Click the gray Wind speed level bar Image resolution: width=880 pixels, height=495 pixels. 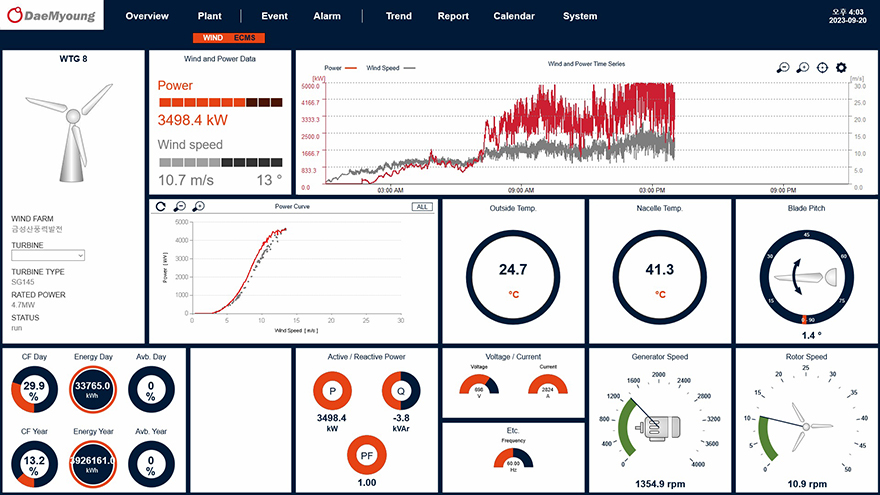coord(221,162)
